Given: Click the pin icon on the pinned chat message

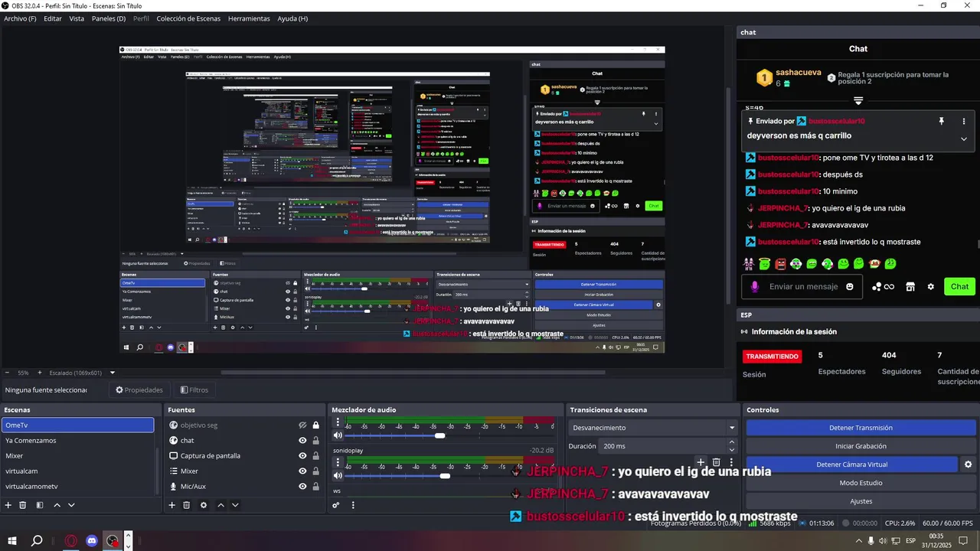Looking at the screenshot, I should (942, 121).
